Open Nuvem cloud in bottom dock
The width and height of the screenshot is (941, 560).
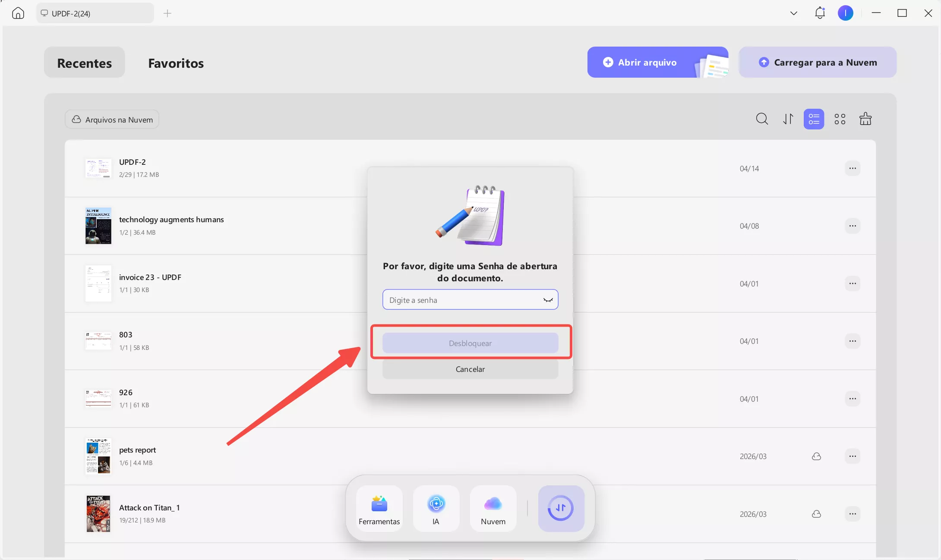[493, 509]
